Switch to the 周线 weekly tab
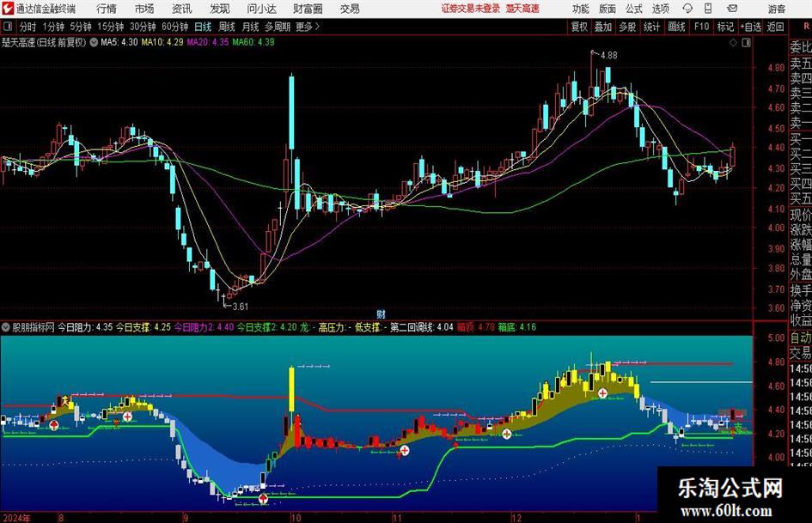Viewport: 812px width, 523px height. coord(226,27)
